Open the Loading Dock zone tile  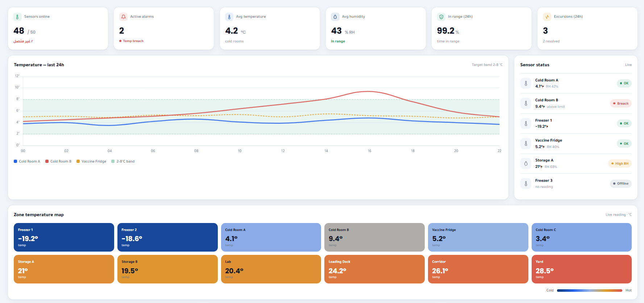click(374, 269)
